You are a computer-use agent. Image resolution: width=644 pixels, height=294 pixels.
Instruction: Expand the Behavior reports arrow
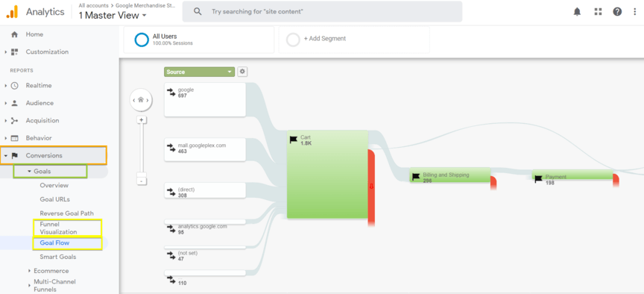[x=6, y=138]
